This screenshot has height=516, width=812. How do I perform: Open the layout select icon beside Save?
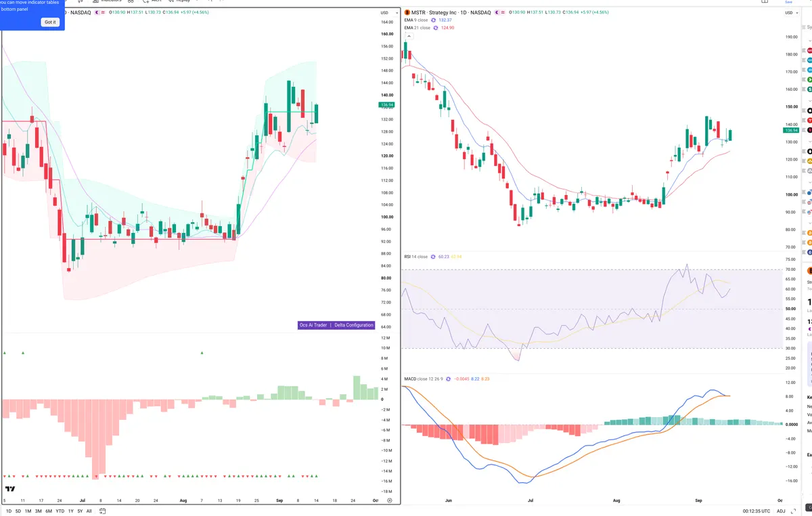(x=765, y=2)
